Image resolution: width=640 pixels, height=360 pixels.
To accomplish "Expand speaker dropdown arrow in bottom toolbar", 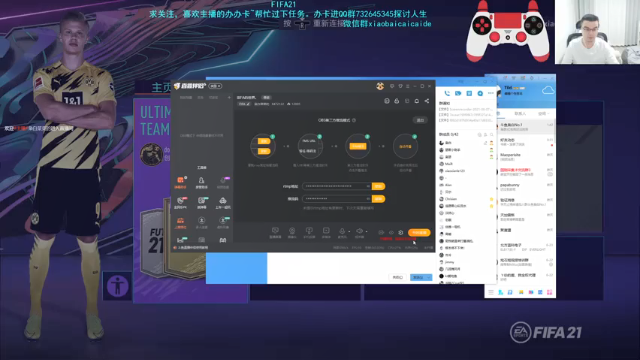I will coord(367,232).
